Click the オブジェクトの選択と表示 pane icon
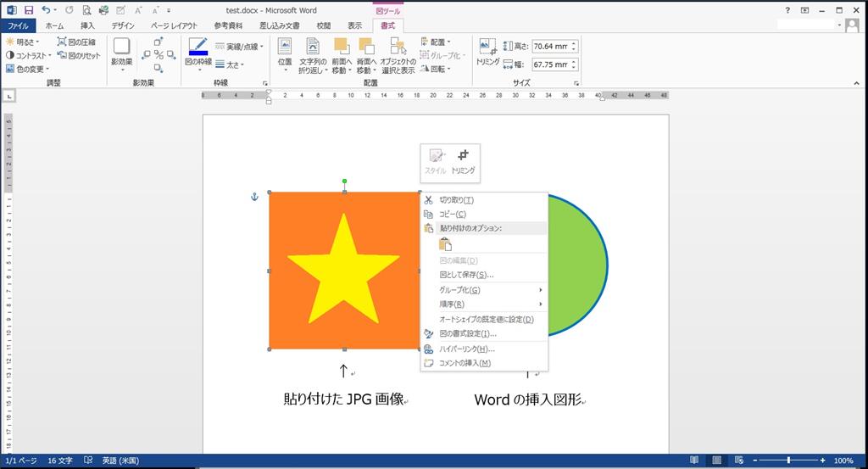 coord(398,55)
